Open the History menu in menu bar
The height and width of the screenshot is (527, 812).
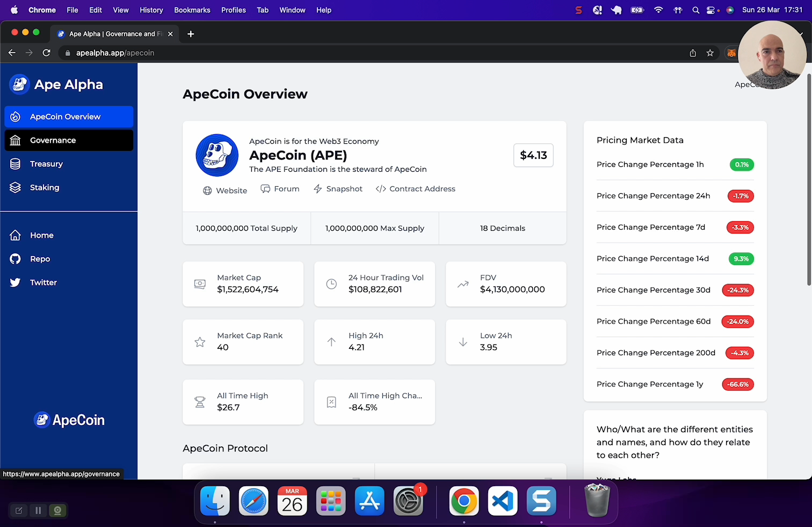(x=151, y=10)
